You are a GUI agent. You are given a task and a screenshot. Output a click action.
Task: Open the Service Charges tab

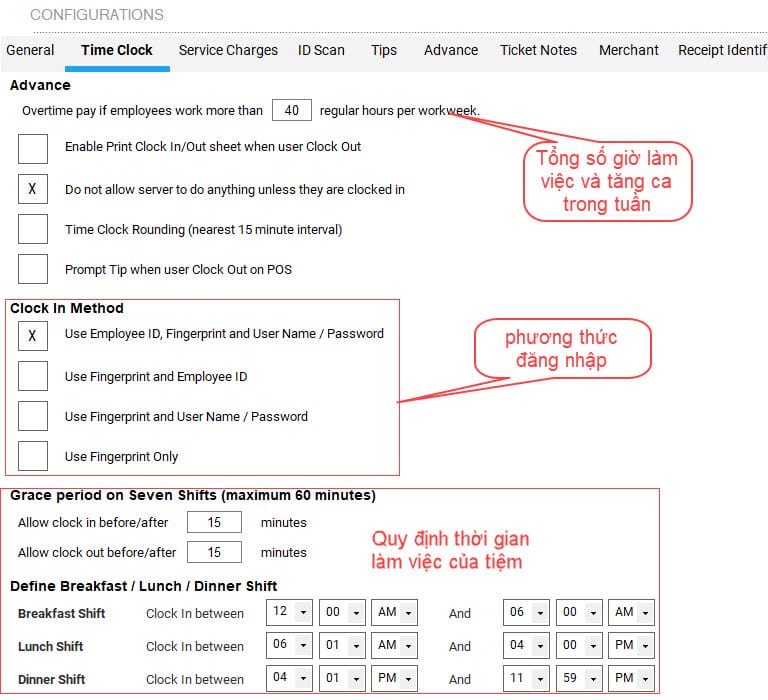[x=229, y=50]
